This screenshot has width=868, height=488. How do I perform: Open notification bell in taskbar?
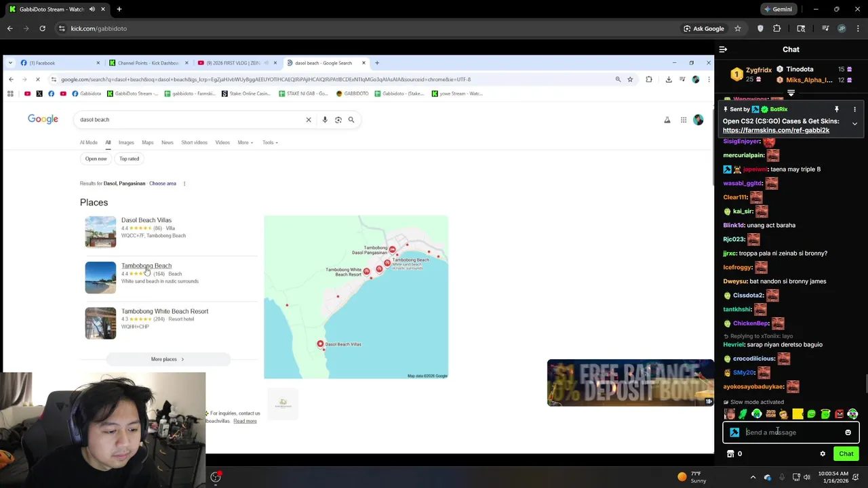tap(854, 477)
